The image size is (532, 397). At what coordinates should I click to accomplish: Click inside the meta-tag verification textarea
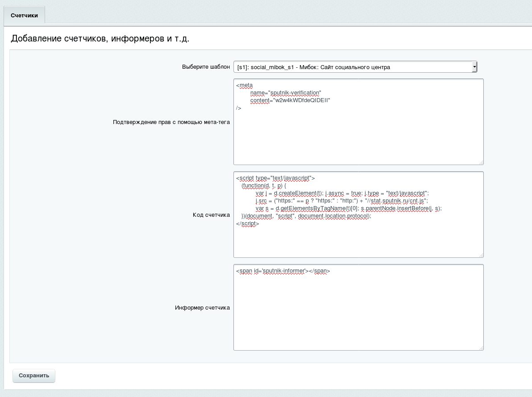[x=358, y=122]
